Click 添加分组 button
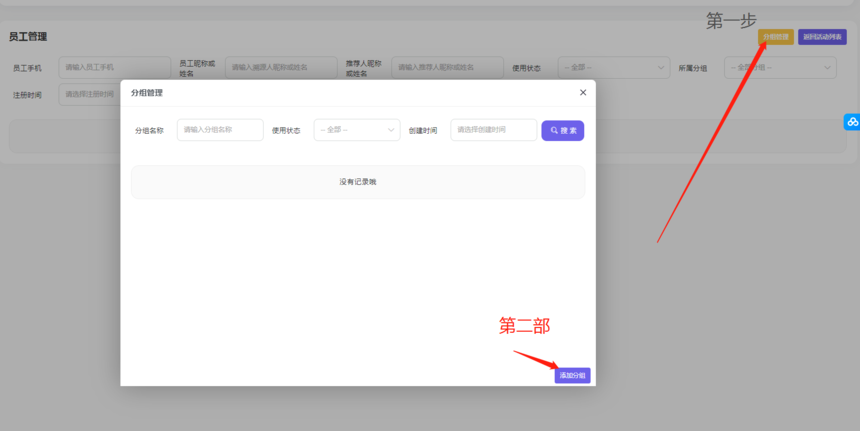This screenshot has width=860, height=431. (572, 376)
